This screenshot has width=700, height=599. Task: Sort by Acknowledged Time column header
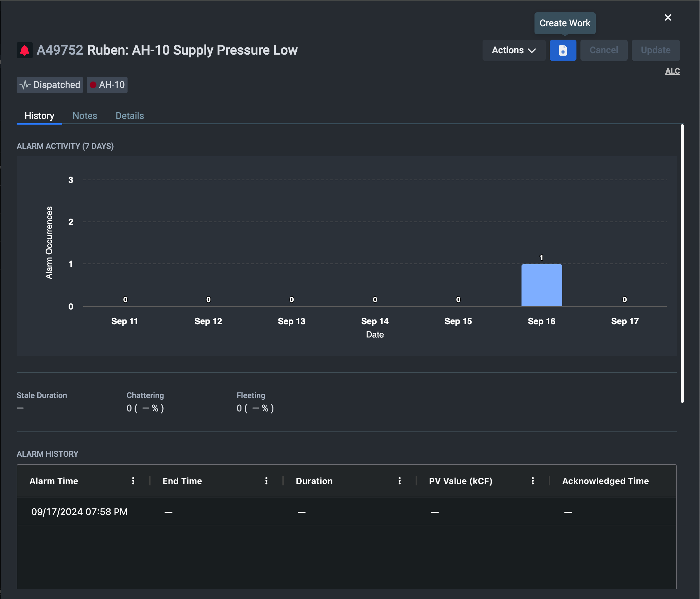coord(605,481)
